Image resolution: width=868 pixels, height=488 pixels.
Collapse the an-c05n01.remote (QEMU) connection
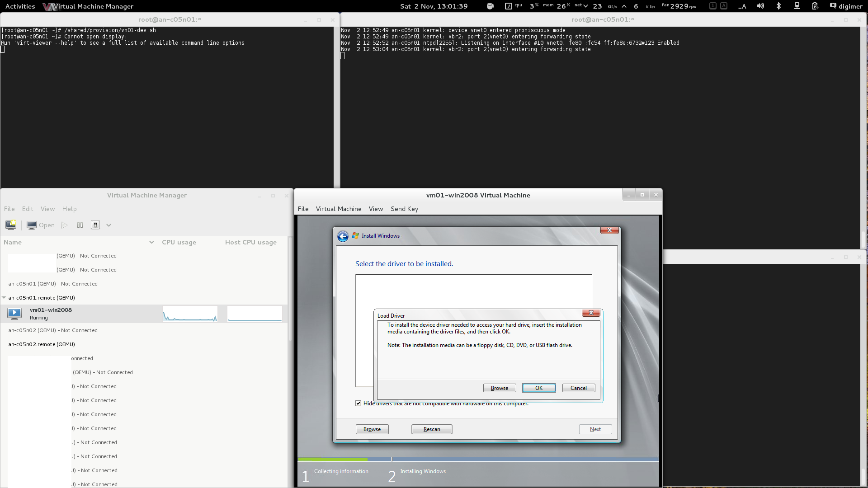pos(4,298)
